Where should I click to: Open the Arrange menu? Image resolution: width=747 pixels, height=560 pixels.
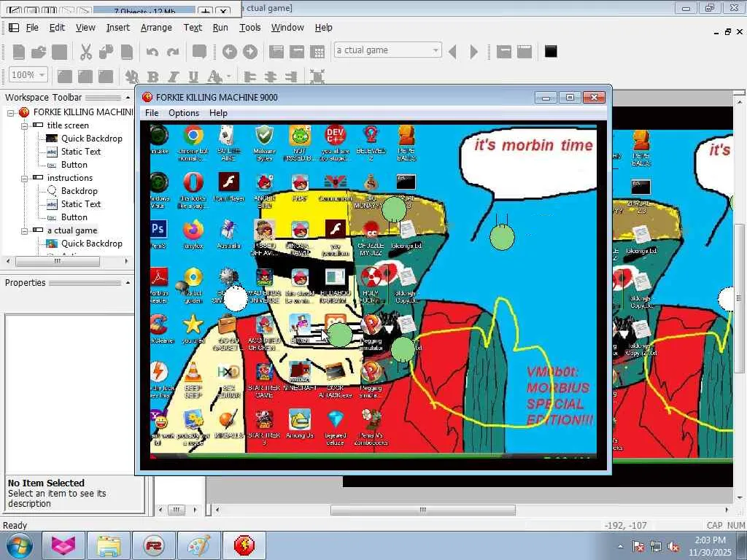[156, 28]
